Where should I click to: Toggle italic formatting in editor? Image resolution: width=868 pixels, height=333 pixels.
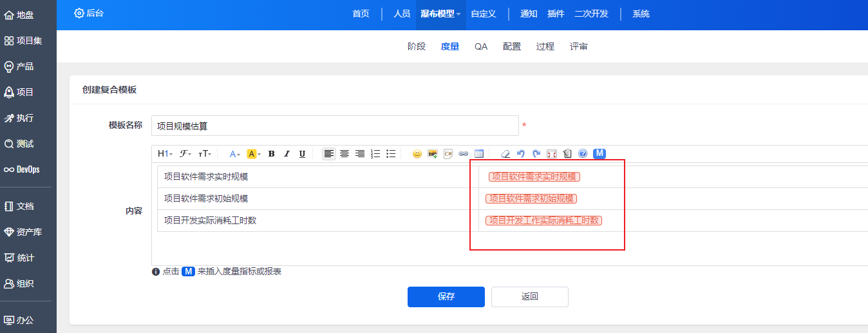(287, 154)
